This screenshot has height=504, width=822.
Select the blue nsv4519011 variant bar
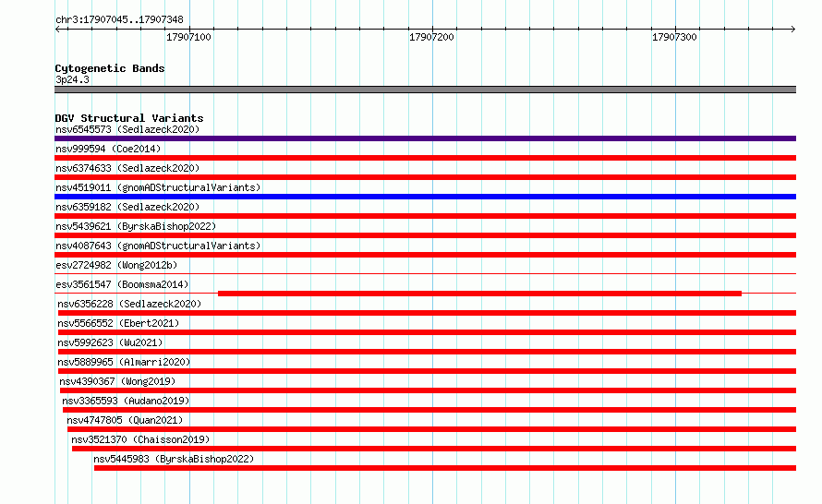[x=425, y=197]
